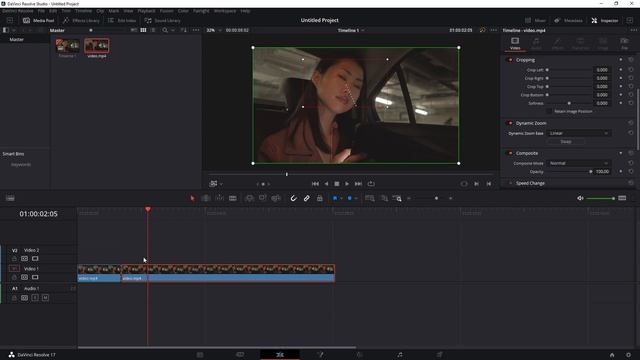The width and height of the screenshot is (640, 360).
Task: Open the Timeline menu
Action: [x=83, y=11]
